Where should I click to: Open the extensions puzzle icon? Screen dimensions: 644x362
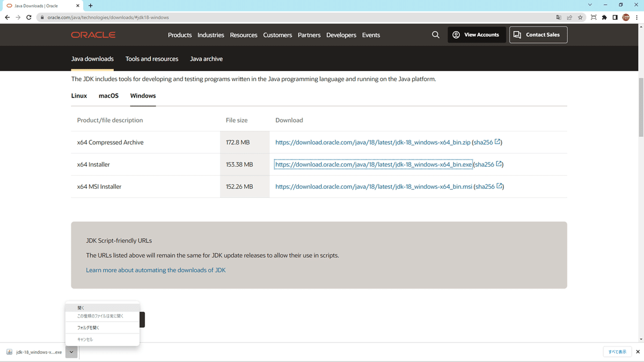(604, 17)
